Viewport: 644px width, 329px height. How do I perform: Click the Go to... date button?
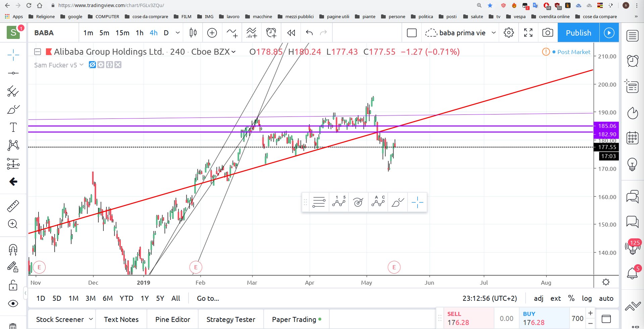(208, 298)
